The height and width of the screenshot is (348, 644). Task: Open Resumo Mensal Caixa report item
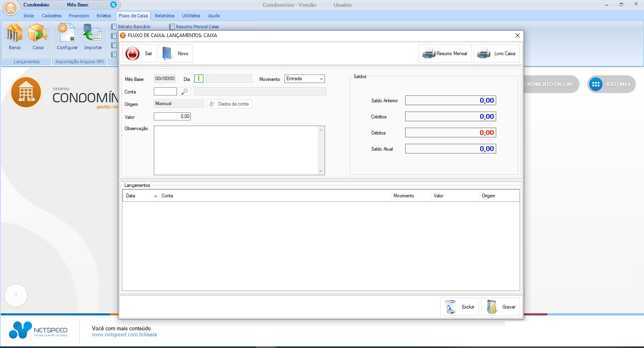pos(194,27)
